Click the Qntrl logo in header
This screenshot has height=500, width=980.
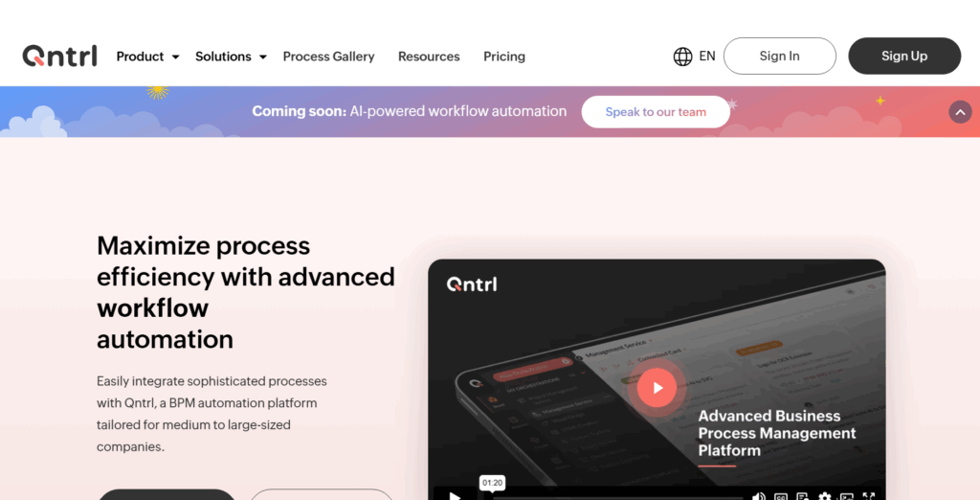pyautogui.click(x=60, y=56)
